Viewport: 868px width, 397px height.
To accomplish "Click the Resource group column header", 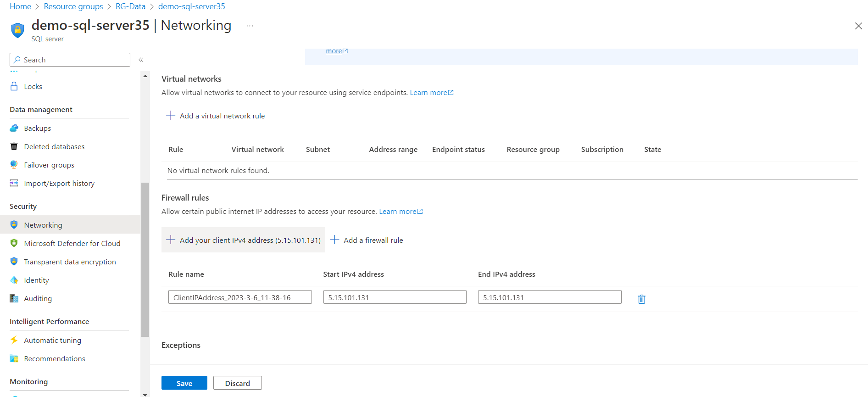I will pyautogui.click(x=533, y=149).
